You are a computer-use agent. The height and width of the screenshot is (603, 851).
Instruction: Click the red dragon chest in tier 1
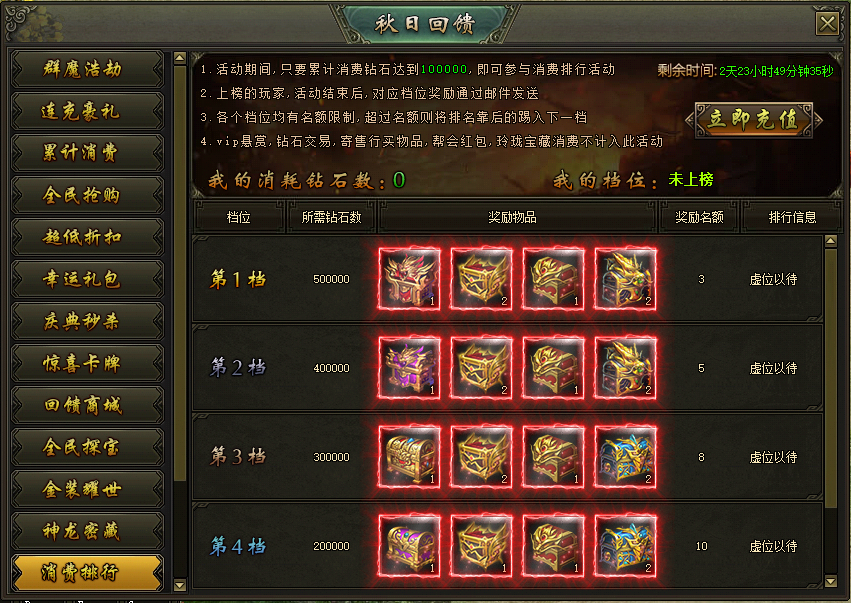409,279
